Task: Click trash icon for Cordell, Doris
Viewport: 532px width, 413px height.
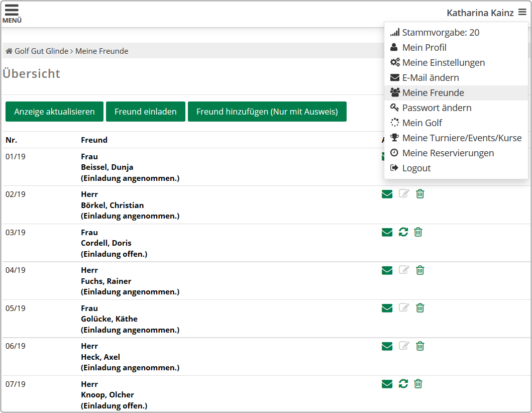Action: tap(418, 232)
